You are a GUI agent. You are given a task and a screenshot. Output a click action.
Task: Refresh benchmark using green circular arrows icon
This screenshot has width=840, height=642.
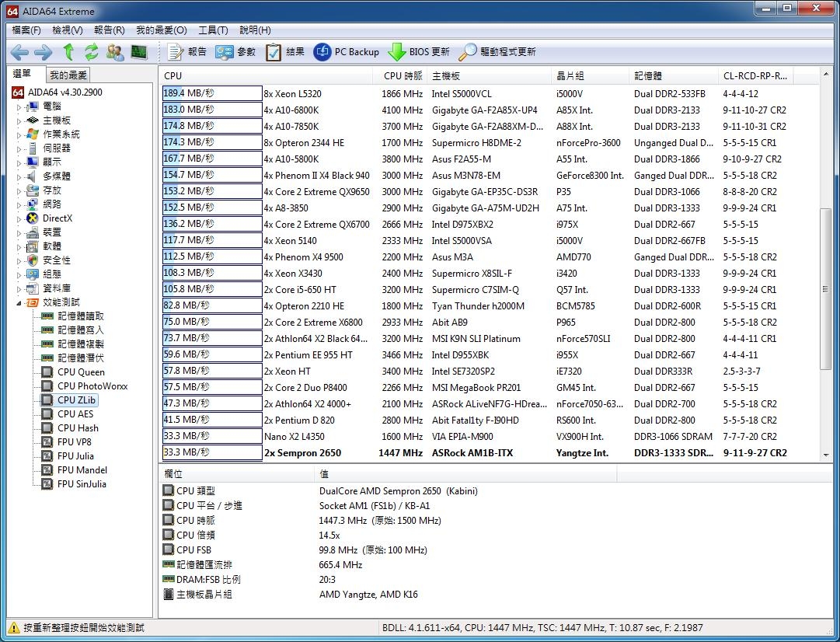tap(92, 52)
